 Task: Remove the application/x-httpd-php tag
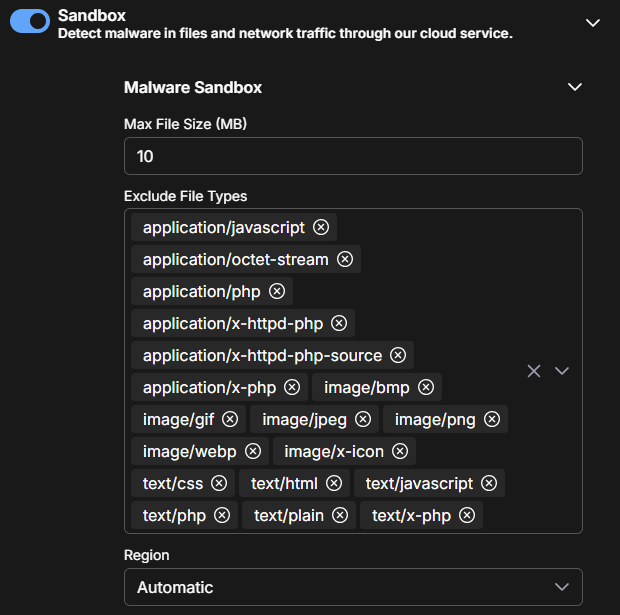click(x=339, y=323)
